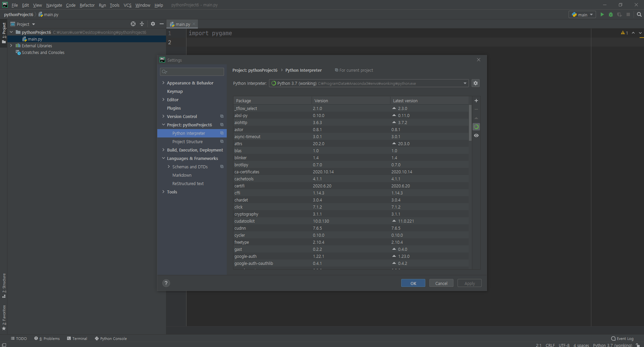The width and height of the screenshot is (644, 347).
Task: Click plus to install package
Action: coord(476,101)
